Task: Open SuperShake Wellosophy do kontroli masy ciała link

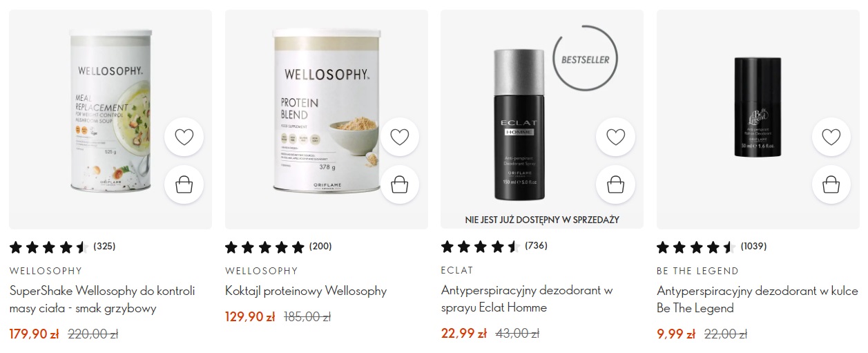Action: (102, 299)
